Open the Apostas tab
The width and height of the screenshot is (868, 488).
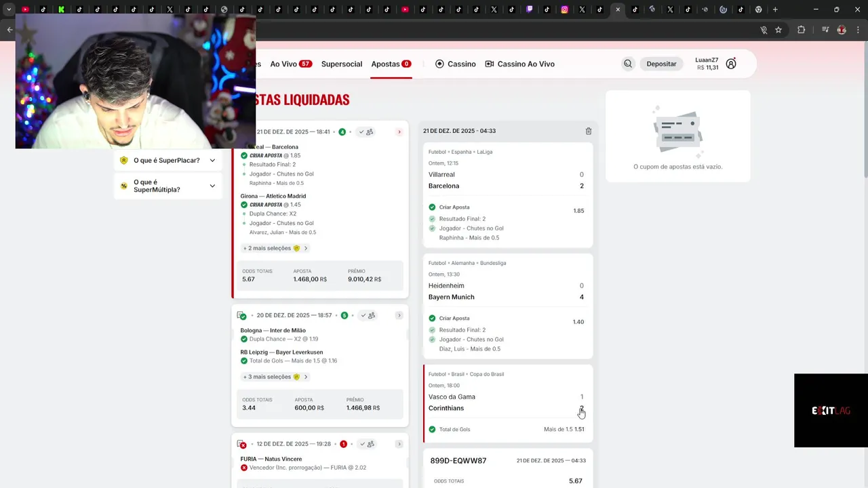[391, 64]
